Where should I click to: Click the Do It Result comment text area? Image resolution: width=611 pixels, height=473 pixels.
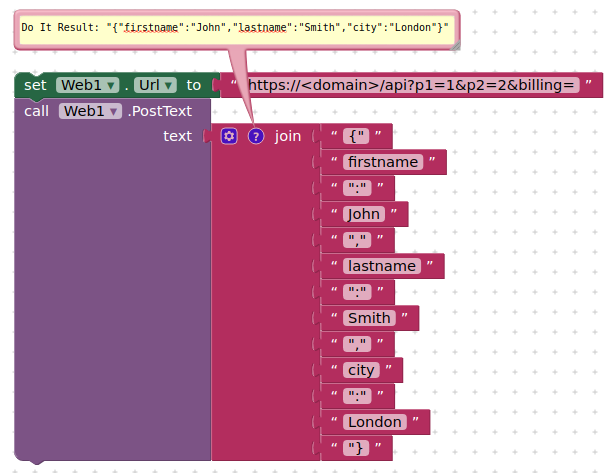coord(237,30)
